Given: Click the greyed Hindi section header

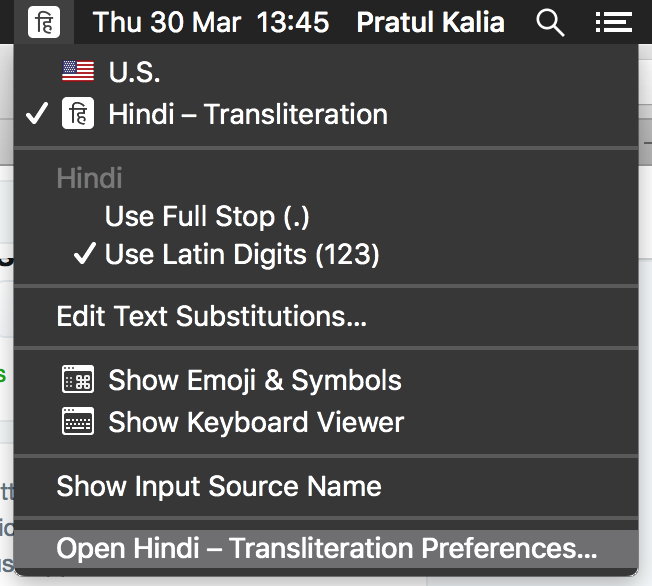Looking at the screenshot, I should (89, 179).
